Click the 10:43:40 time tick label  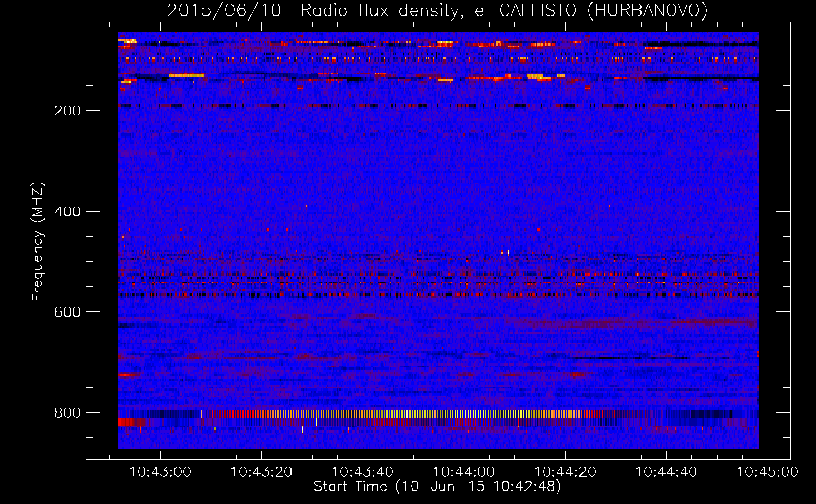(363, 472)
